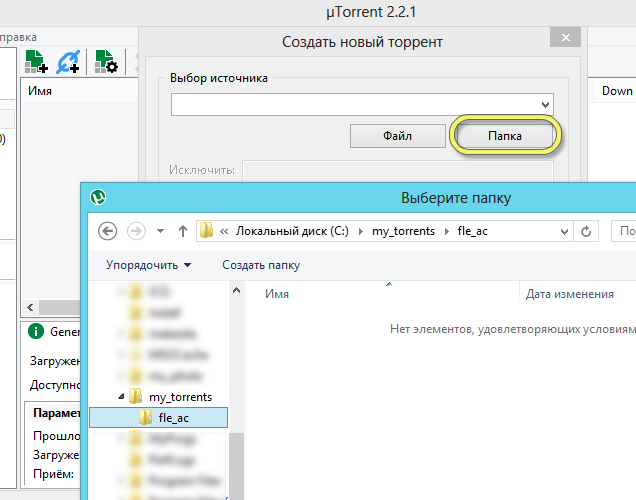The width and height of the screenshot is (636, 500).
Task: Click path chevron after my_torrents
Action: click(x=447, y=232)
